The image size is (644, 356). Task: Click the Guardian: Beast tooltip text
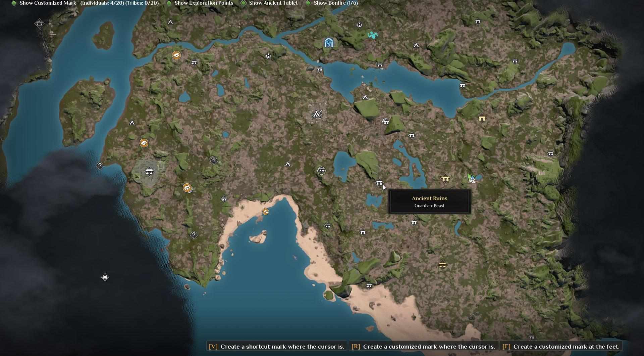pos(429,206)
